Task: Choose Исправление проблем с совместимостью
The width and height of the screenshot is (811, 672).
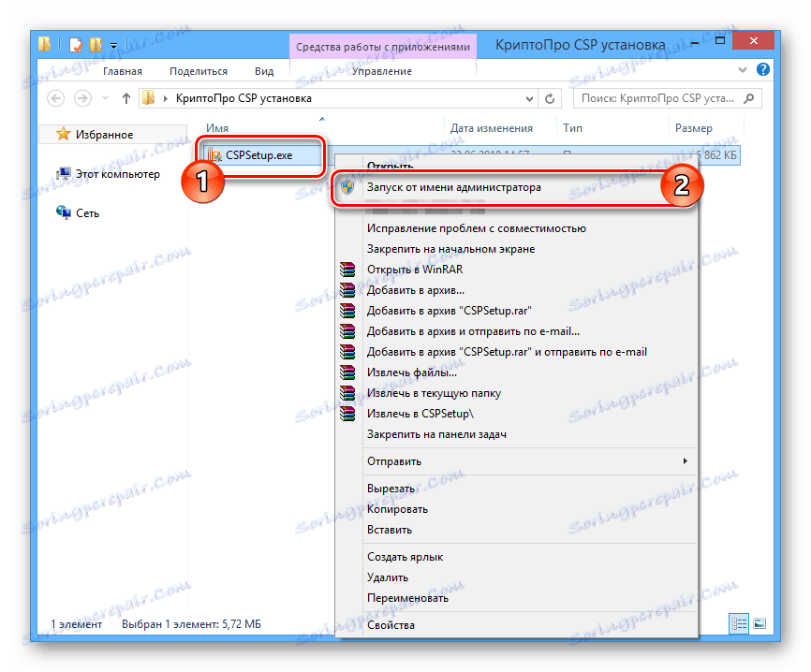Action: point(516,228)
